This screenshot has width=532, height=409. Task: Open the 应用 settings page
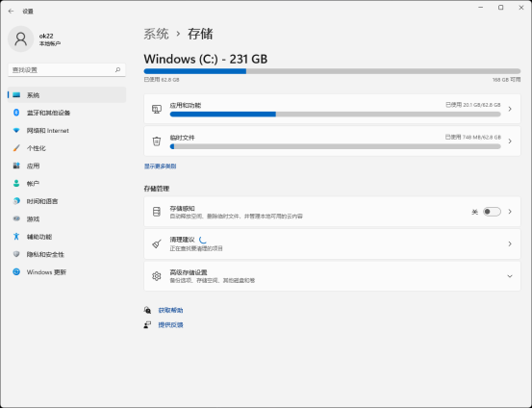[x=66, y=166]
